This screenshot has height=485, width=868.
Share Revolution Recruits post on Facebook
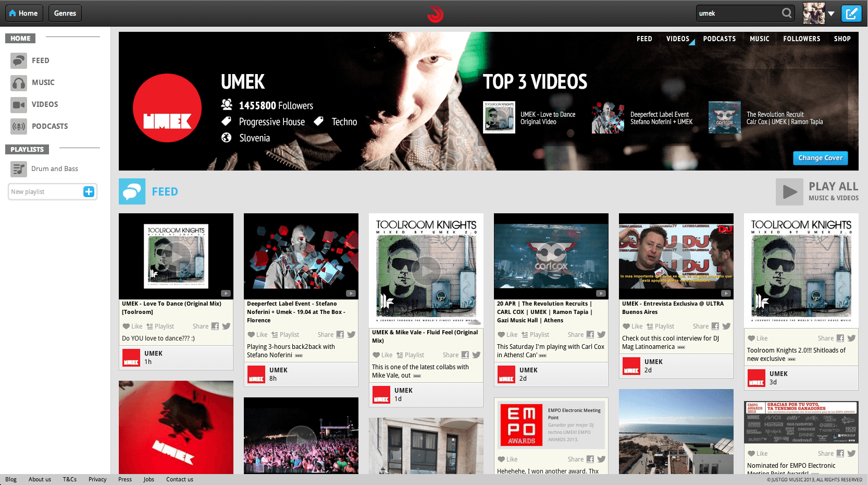click(590, 335)
